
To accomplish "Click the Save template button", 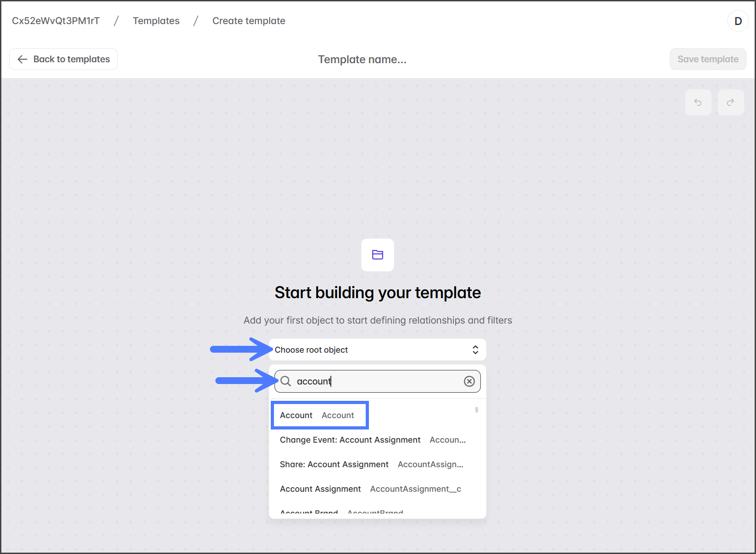I will (707, 59).
